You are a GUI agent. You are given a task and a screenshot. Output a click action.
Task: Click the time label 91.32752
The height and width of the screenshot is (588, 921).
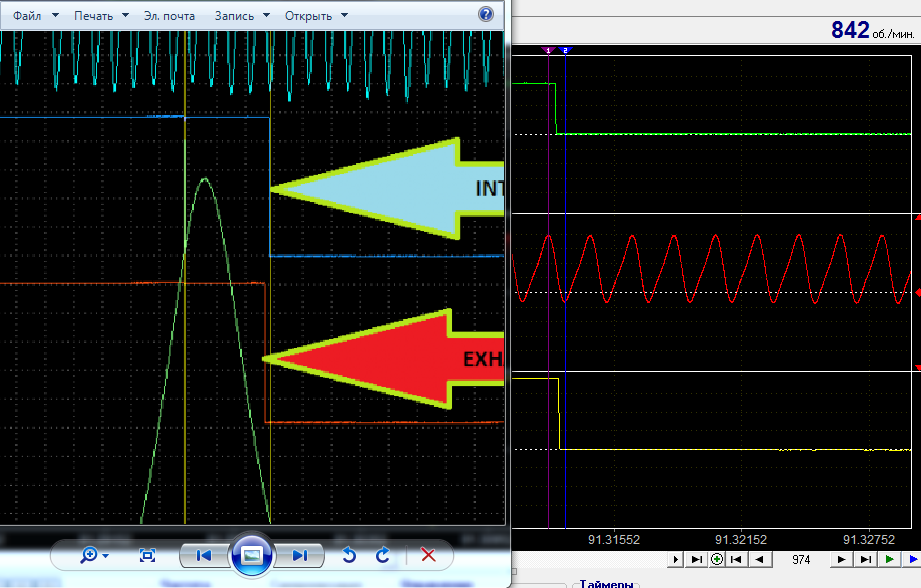(869, 539)
